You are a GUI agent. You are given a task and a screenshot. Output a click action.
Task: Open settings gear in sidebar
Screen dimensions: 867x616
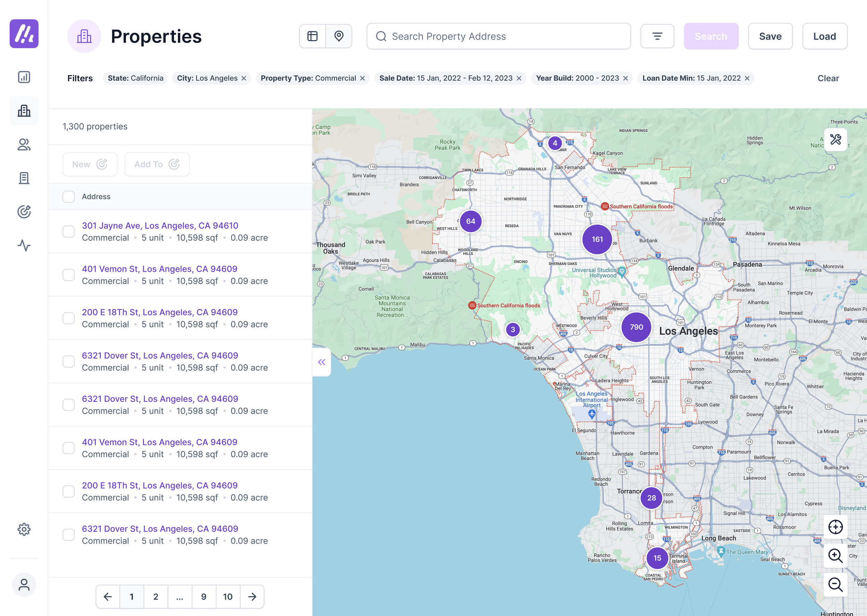click(x=24, y=529)
